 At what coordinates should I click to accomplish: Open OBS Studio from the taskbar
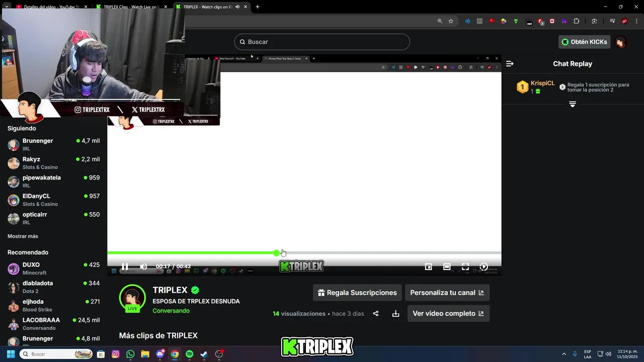pos(219,354)
